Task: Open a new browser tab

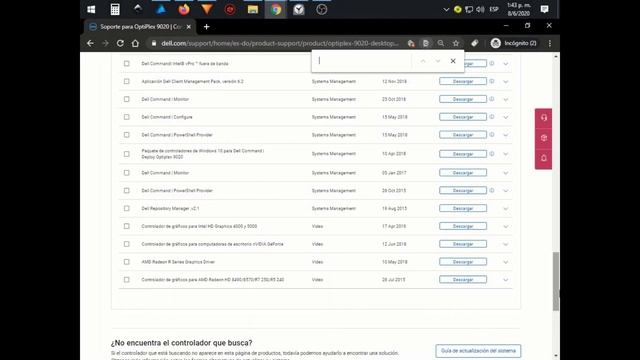Action: (207, 27)
